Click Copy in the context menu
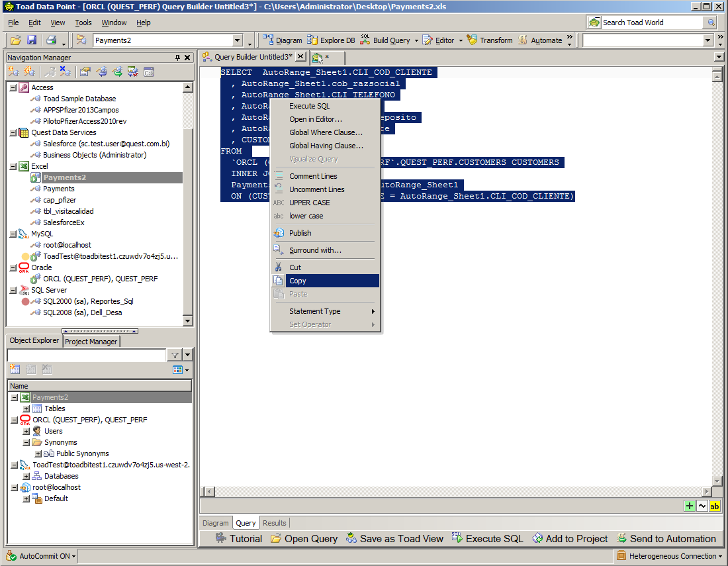This screenshot has width=728, height=566. (325, 281)
